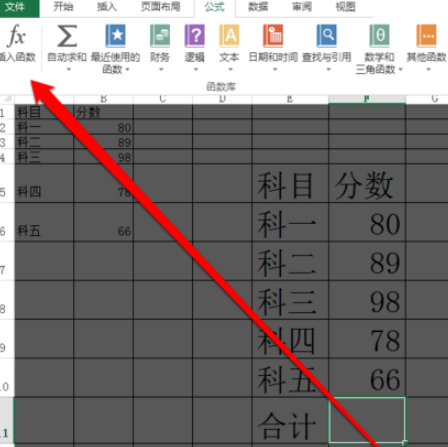Click cell A1 containing 科目
448x447 pixels.
coord(44,112)
